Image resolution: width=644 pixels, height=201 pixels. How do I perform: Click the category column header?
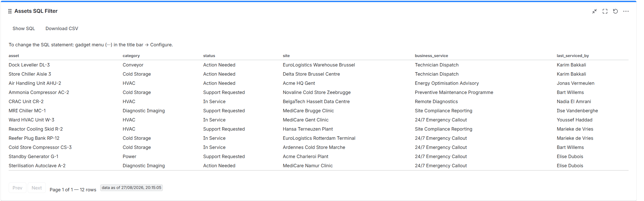tap(131, 56)
